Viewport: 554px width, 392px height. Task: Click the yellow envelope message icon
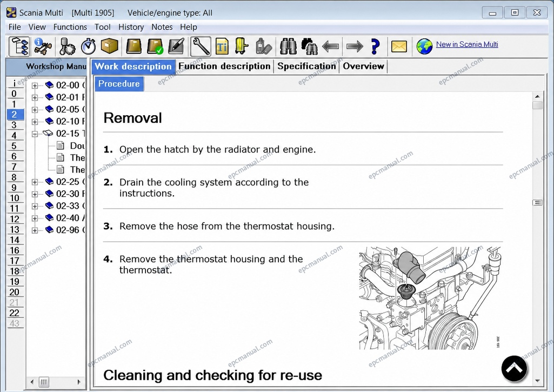[x=399, y=46]
